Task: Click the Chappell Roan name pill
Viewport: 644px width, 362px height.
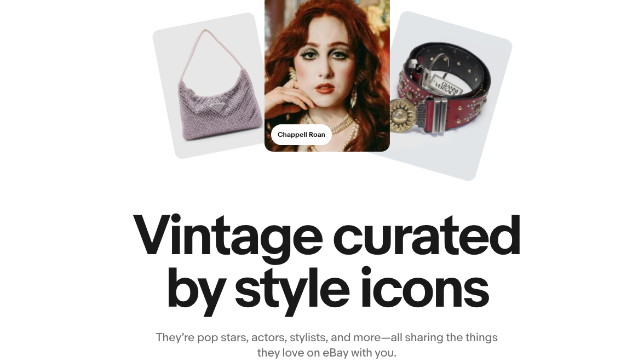Action: coord(301,135)
